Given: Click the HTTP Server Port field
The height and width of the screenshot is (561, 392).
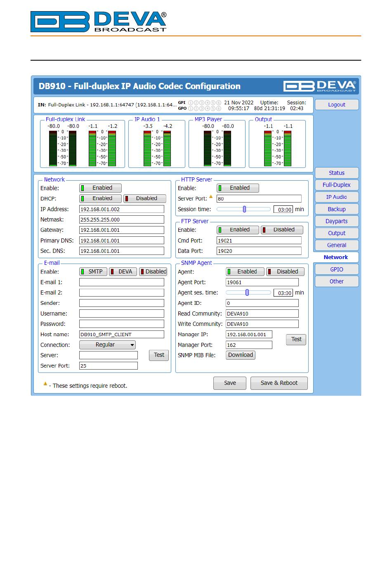Looking at the screenshot, I should click(259, 198).
